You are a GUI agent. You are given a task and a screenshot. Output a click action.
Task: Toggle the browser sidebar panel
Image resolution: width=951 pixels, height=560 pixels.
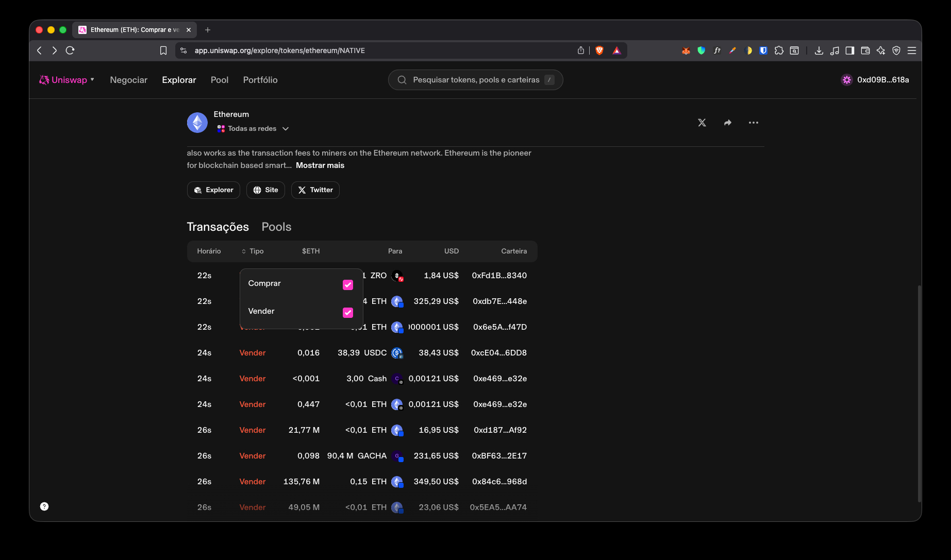[850, 50]
